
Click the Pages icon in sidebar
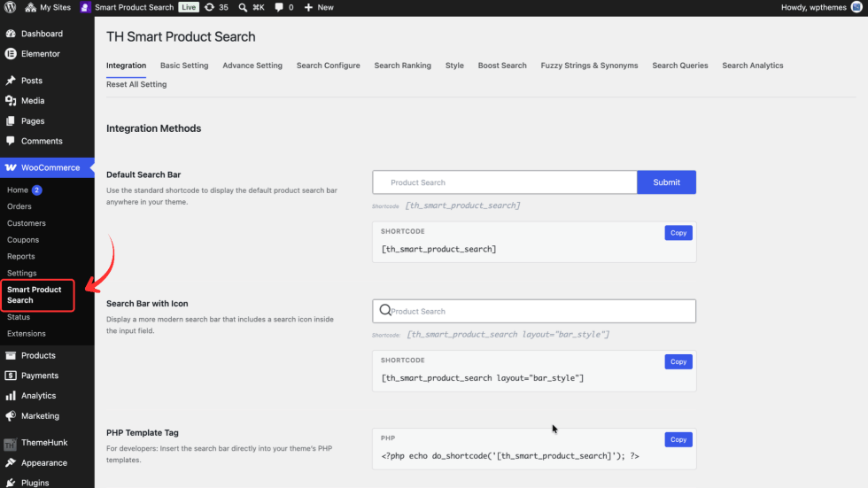11,120
